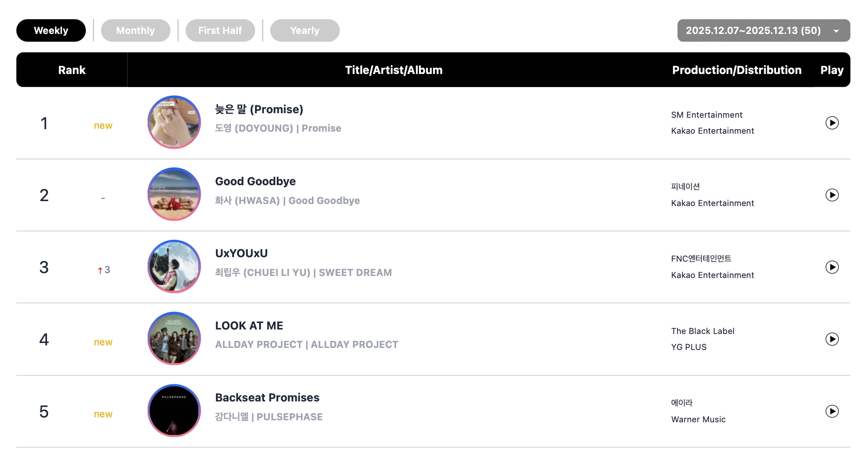
Task: Play Good Goodbye by HWASA
Action: [x=832, y=195]
